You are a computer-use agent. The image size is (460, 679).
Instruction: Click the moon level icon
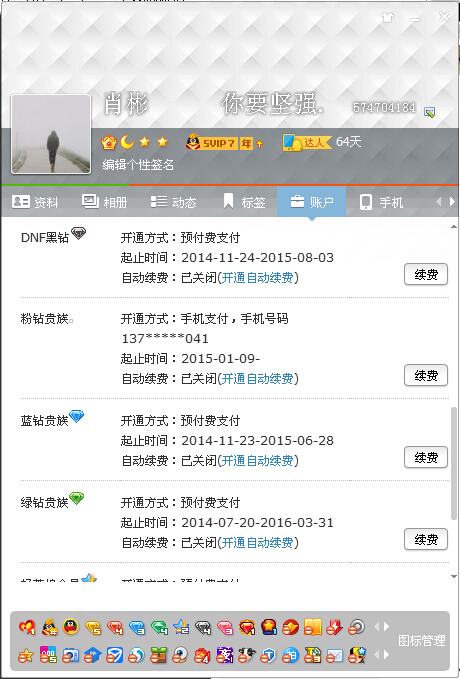coord(126,142)
